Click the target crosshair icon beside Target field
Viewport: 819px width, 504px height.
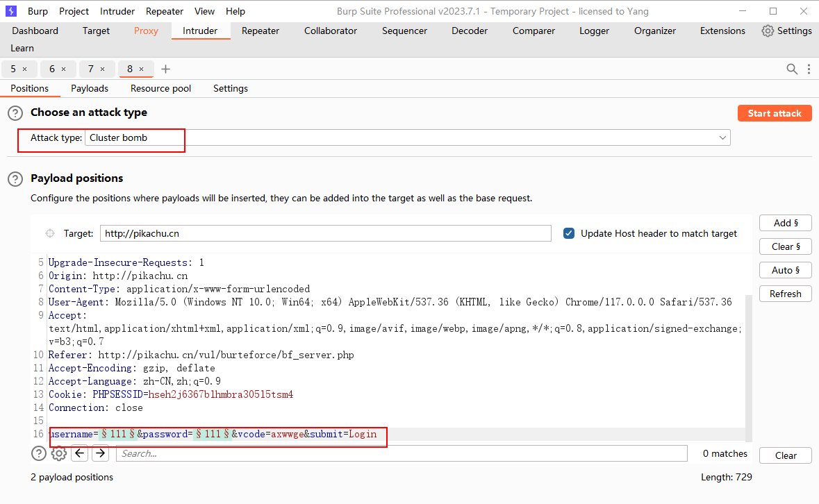pos(50,233)
